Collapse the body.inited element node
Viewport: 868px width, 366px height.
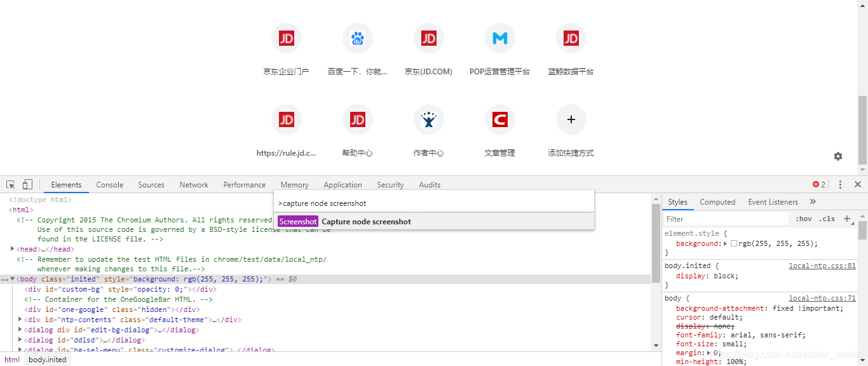tap(12, 279)
